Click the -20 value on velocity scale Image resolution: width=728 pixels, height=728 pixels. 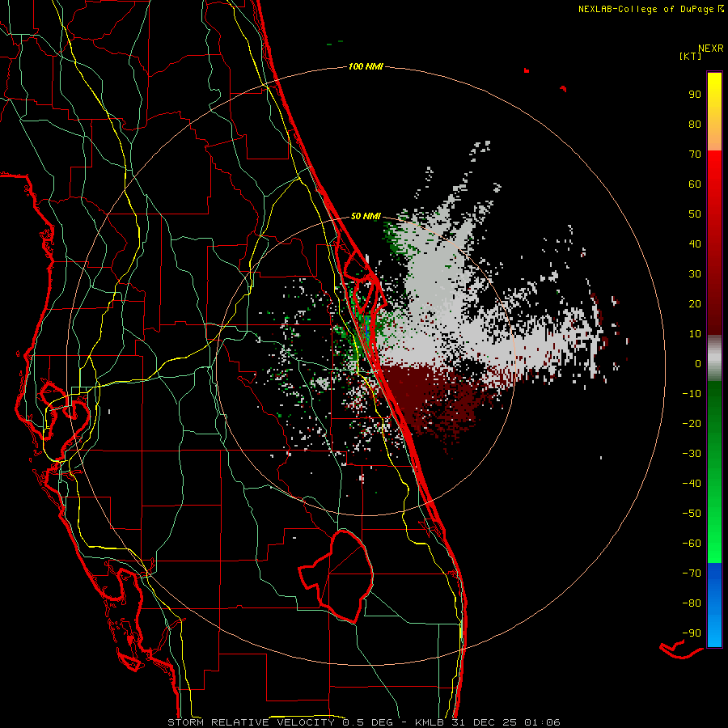click(692, 424)
